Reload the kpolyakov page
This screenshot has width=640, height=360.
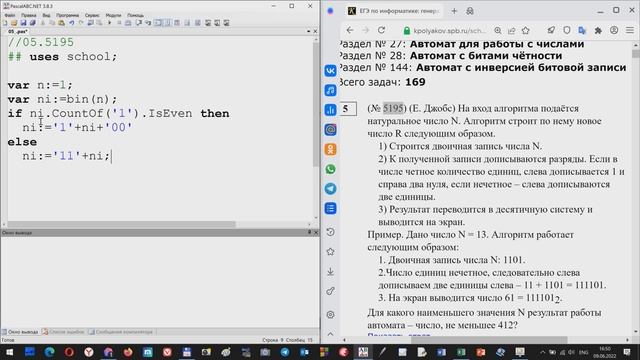coord(381,30)
